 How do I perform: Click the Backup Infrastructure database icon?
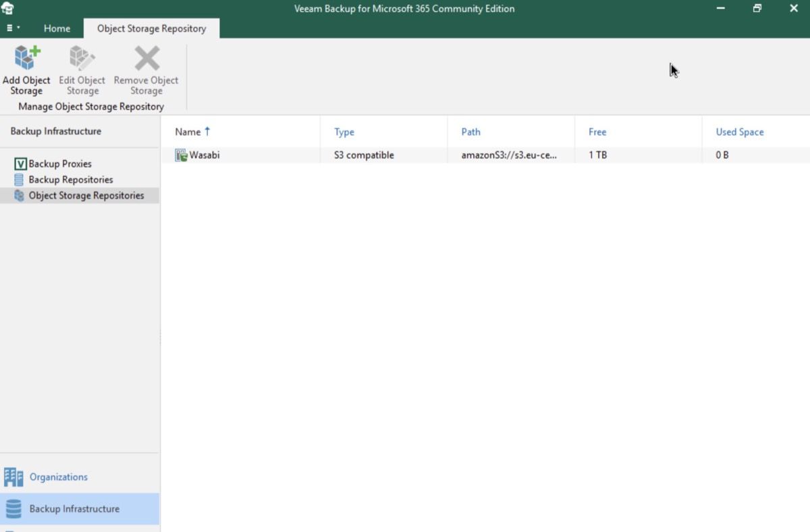13,508
